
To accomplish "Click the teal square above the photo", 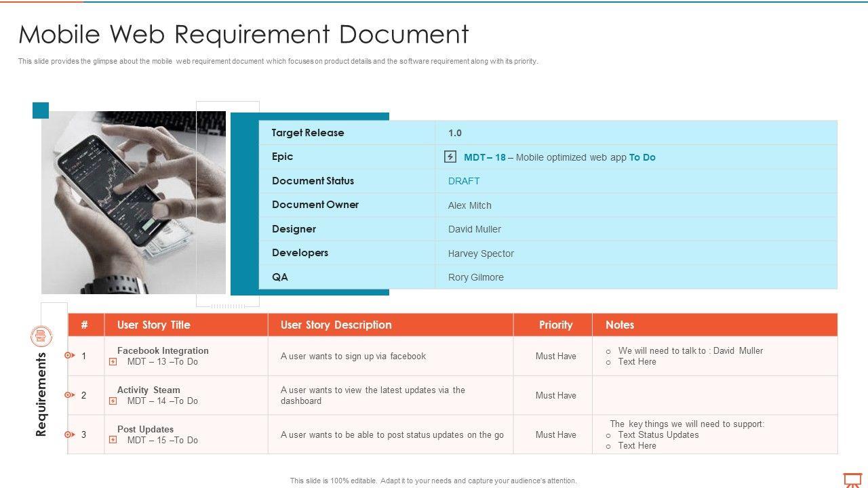I will [41, 110].
